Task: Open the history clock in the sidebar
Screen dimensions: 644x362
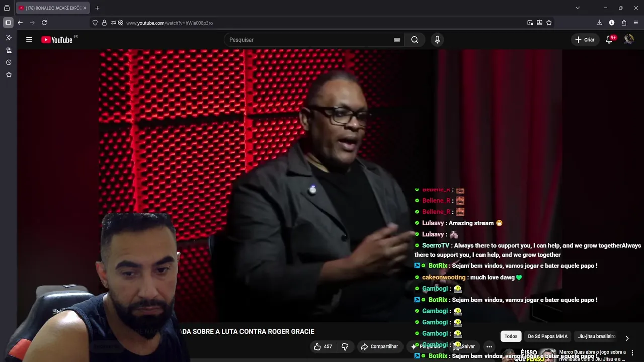Action: [9, 62]
